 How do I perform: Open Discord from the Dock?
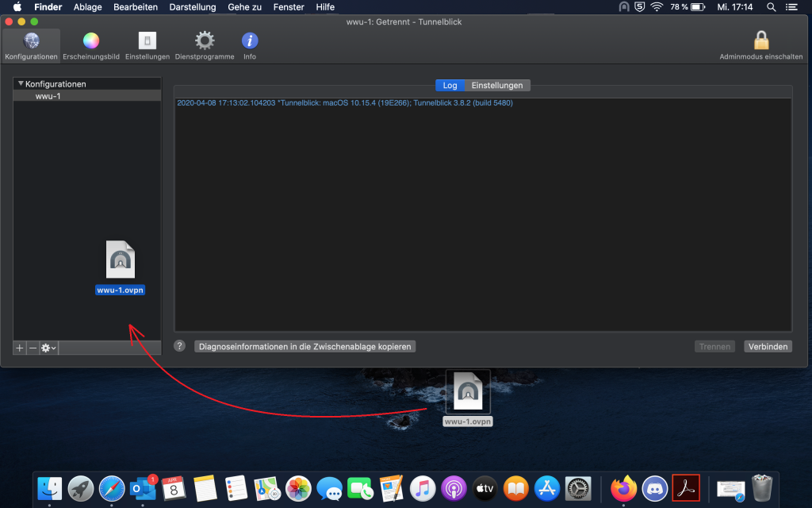pyautogui.click(x=654, y=488)
